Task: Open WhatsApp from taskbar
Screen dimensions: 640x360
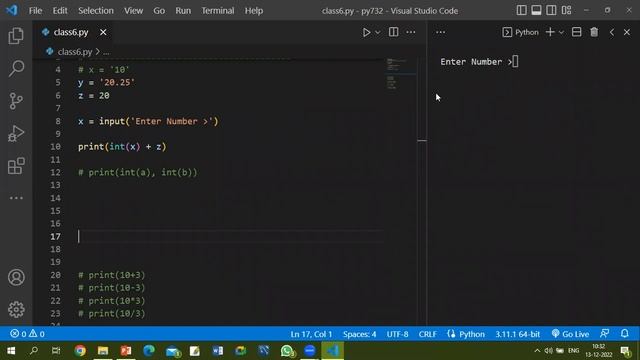Action: [x=287, y=351]
